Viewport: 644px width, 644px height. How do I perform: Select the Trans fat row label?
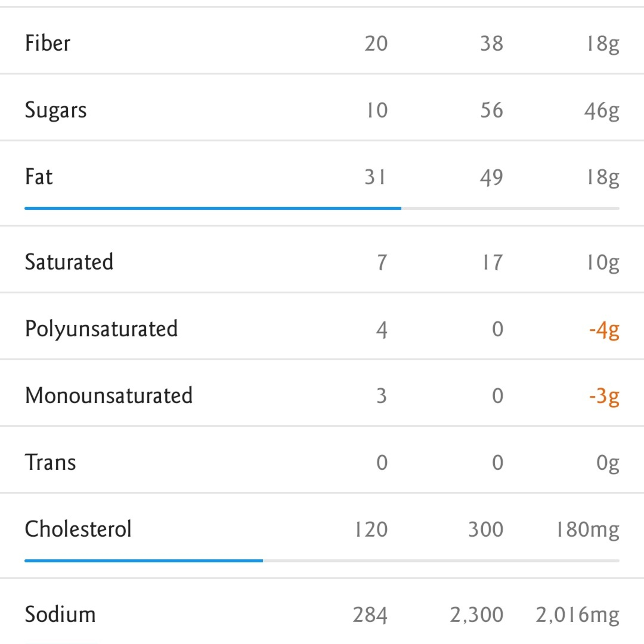pos(50,462)
